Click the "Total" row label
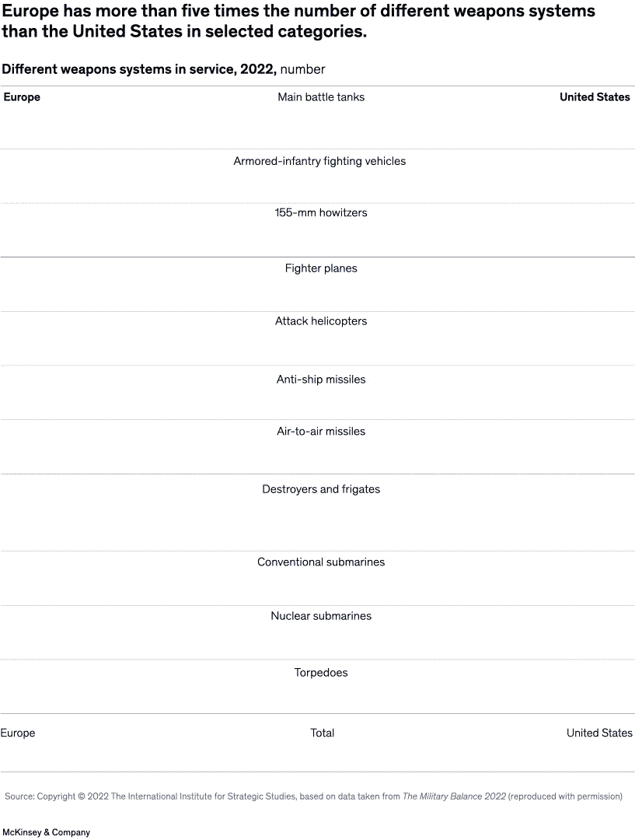This screenshot has width=635, height=840. coord(323,733)
